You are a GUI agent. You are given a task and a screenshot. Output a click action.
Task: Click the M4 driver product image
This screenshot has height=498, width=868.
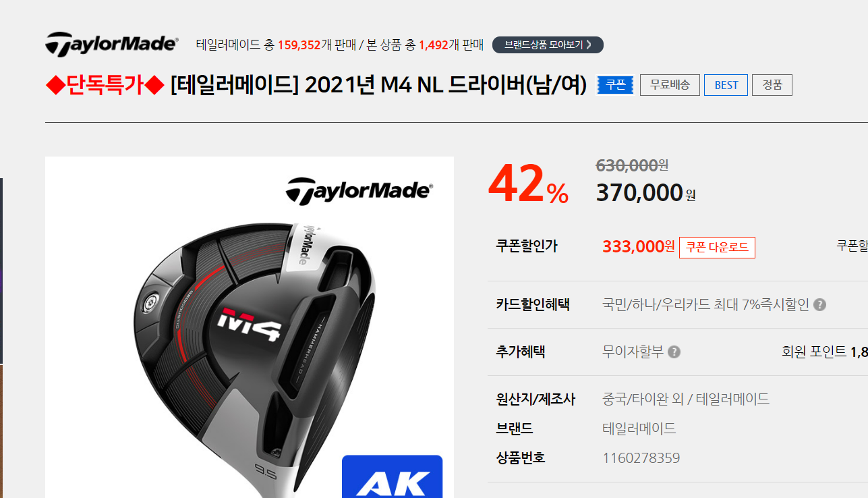250,327
